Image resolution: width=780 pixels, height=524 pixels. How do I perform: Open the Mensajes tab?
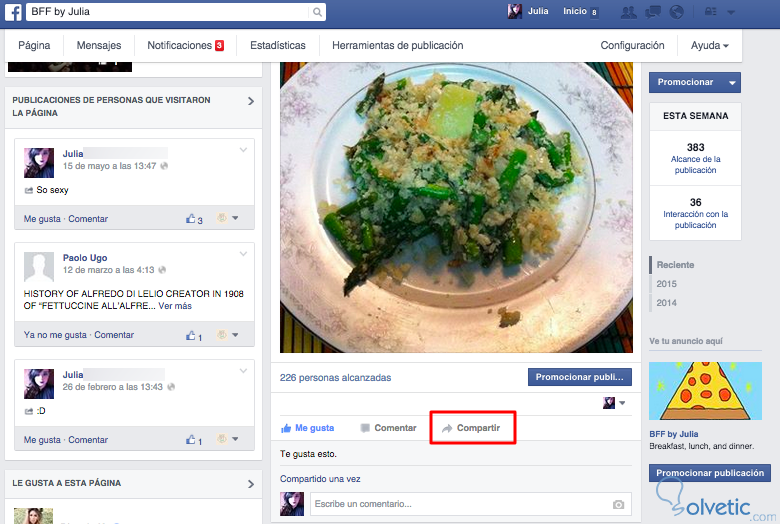pyautogui.click(x=98, y=45)
